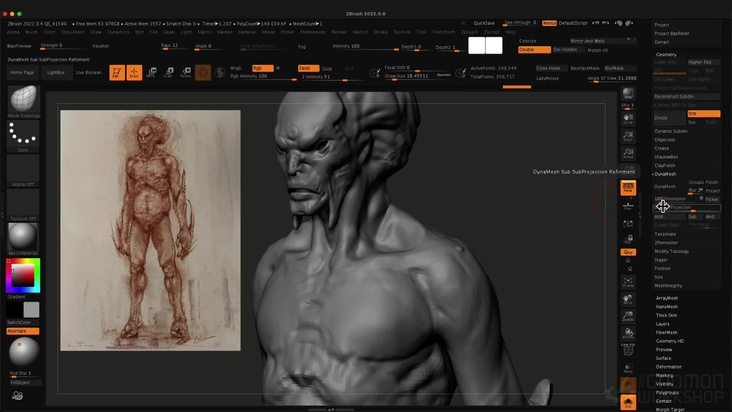Select the Move transform tool
732x412 pixels.
pyautogui.click(x=151, y=72)
